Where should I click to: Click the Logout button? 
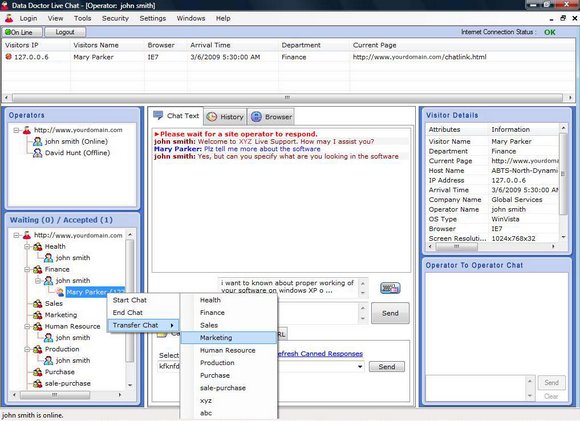65,32
